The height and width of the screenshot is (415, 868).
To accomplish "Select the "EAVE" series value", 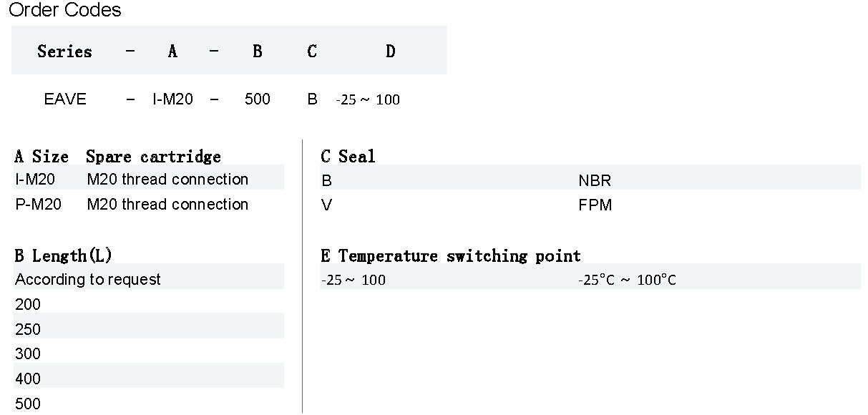I will [x=65, y=99].
